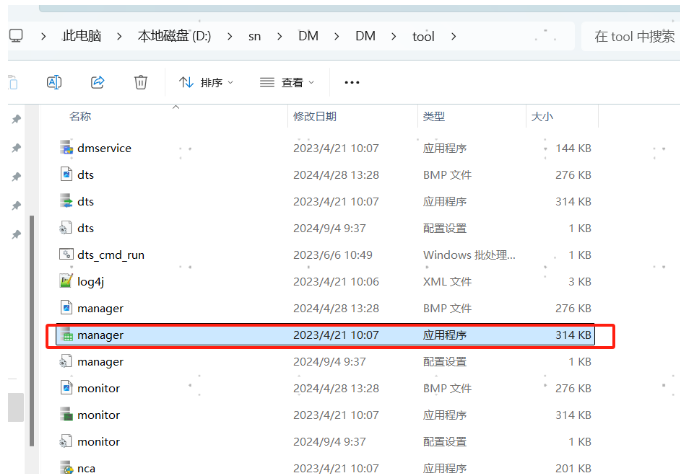Image resolution: width=680 pixels, height=474 pixels.
Task: Click 201 KB size cell
Action: [x=573, y=468]
